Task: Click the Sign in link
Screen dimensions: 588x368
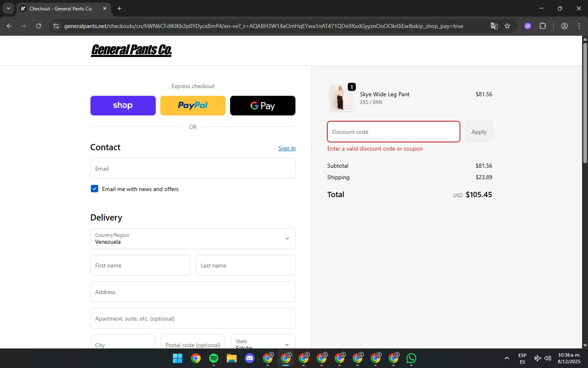Action: 287,148
